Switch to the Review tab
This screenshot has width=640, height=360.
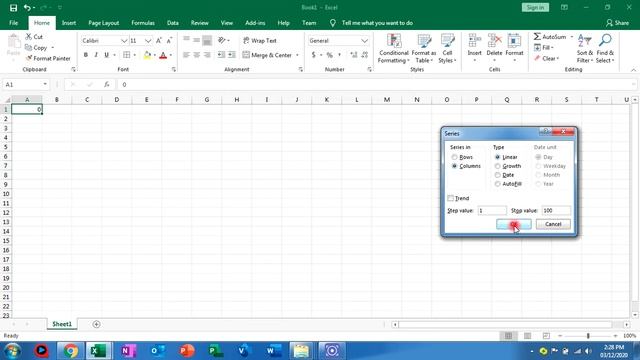(x=200, y=23)
